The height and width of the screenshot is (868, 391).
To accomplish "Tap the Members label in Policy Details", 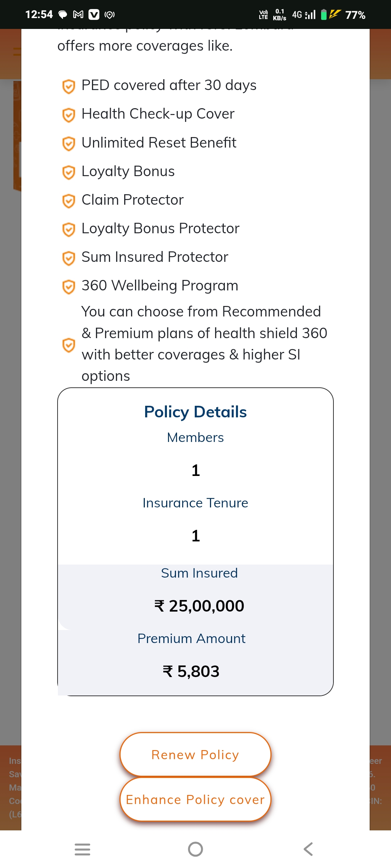I will coord(195,438).
